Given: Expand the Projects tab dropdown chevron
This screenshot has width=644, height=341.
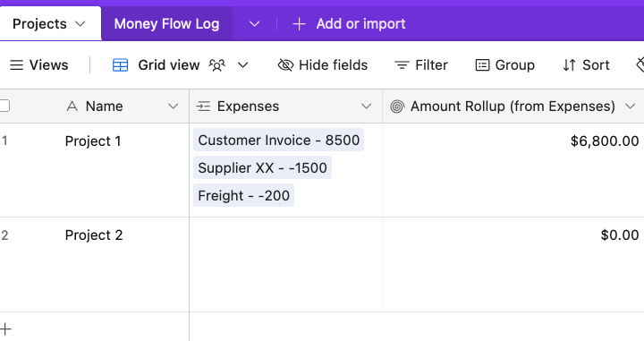Looking at the screenshot, I should [80, 24].
